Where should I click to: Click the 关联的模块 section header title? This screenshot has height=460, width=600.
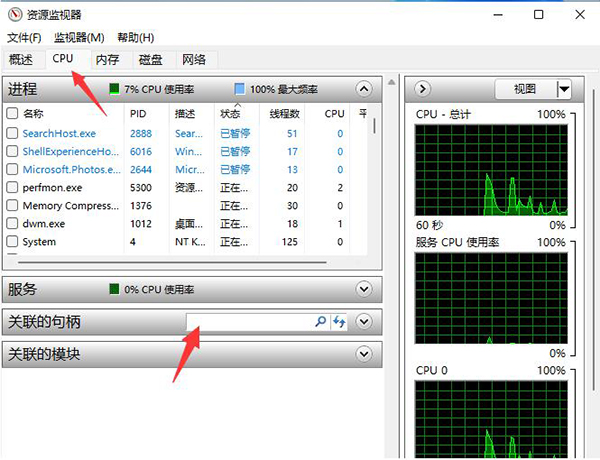(44, 354)
